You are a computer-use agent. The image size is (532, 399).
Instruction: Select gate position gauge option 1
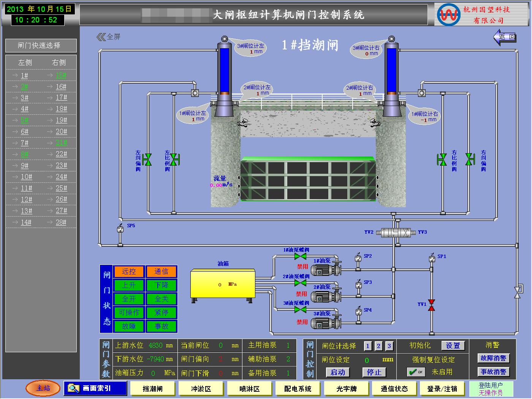point(367,346)
